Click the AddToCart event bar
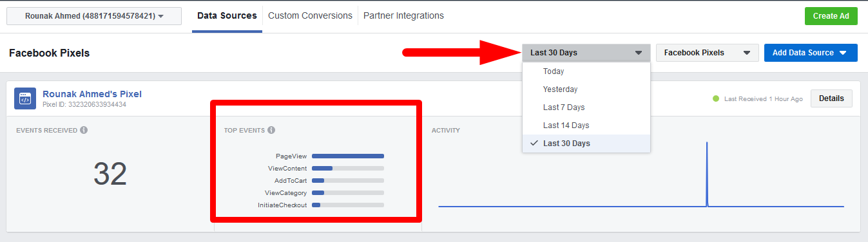This screenshot has height=242, width=868. coord(348,180)
